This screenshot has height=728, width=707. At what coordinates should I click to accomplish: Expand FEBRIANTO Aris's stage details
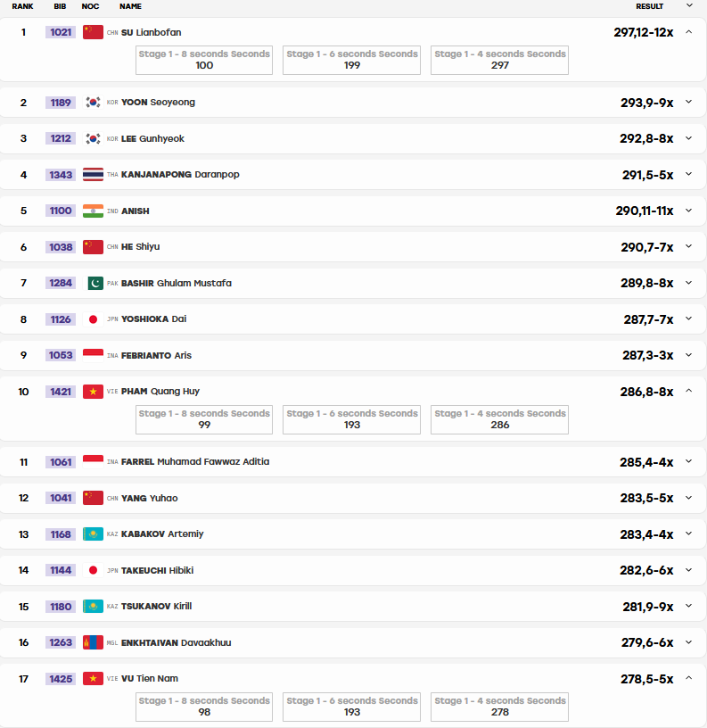coord(689,355)
